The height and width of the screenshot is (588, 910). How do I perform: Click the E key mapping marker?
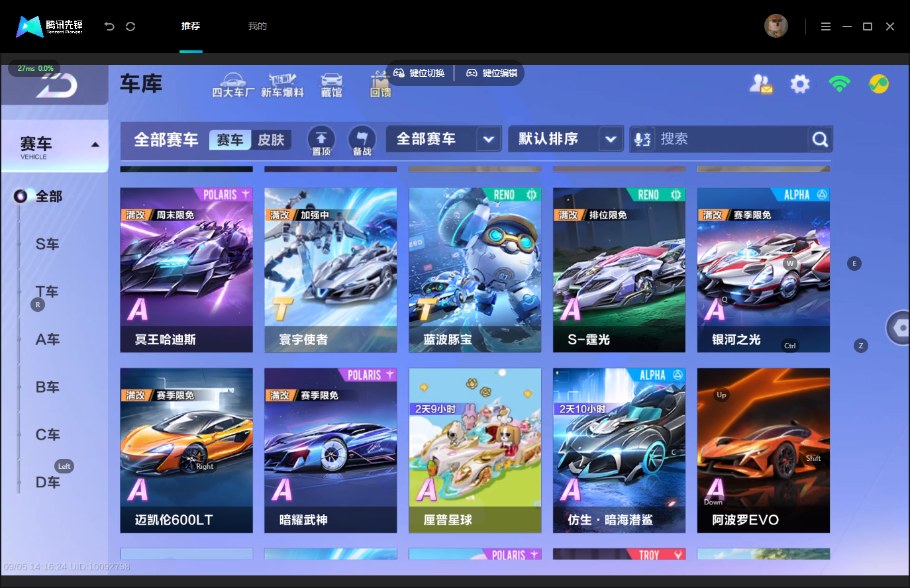coord(854,264)
